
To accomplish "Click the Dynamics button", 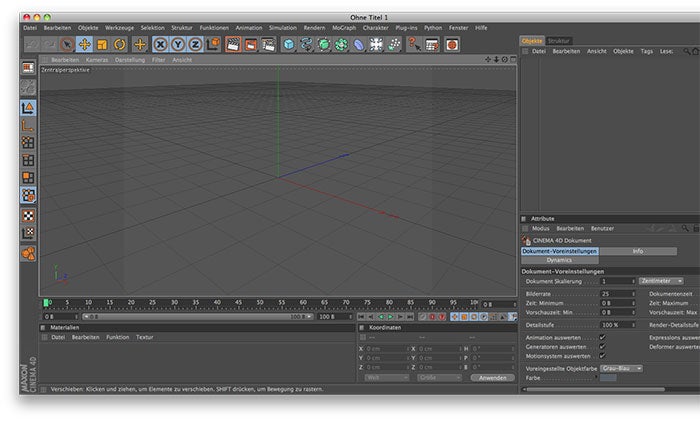I will click(x=559, y=260).
